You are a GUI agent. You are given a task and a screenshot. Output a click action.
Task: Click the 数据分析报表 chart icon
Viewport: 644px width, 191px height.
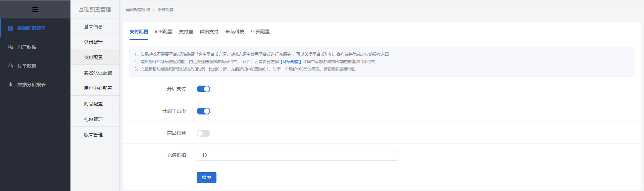pyautogui.click(x=10, y=85)
